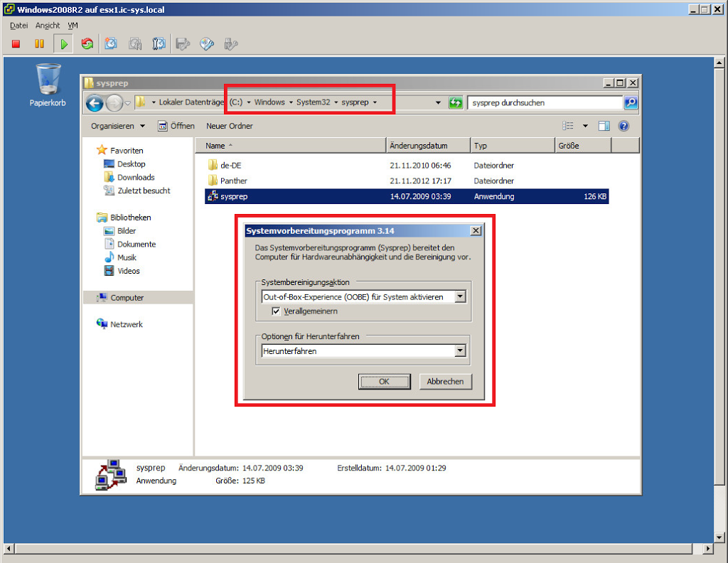This screenshot has height=563, width=728.
Task: Click Abbrechen in the Sysprep dialog
Action: coord(445,382)
